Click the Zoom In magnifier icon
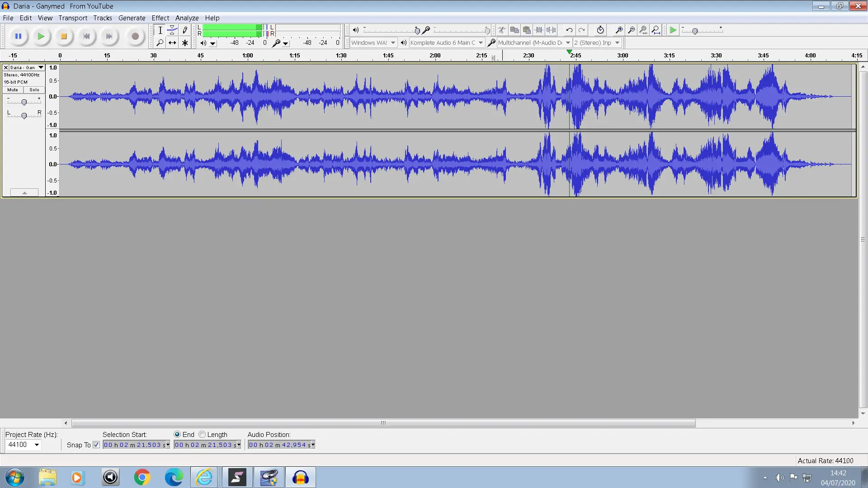 619,30
